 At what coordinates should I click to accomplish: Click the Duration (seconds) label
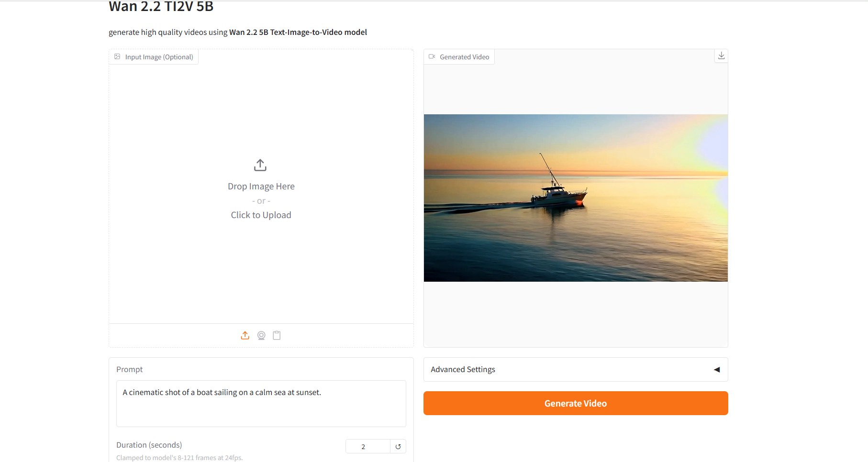149,445
